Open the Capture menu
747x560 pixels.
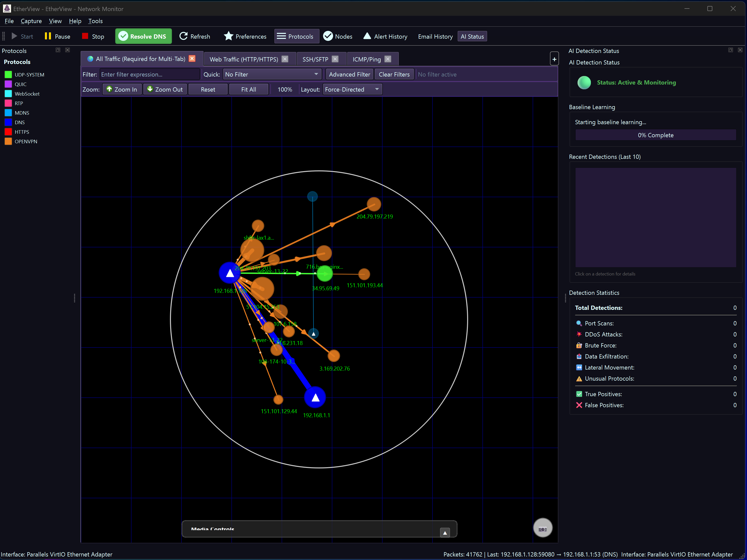coord(31,21)
